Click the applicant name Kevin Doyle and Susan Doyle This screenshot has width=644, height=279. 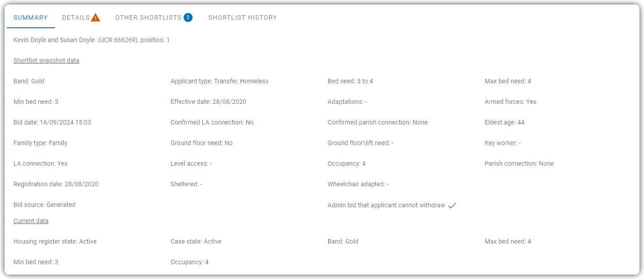point(54,40)
